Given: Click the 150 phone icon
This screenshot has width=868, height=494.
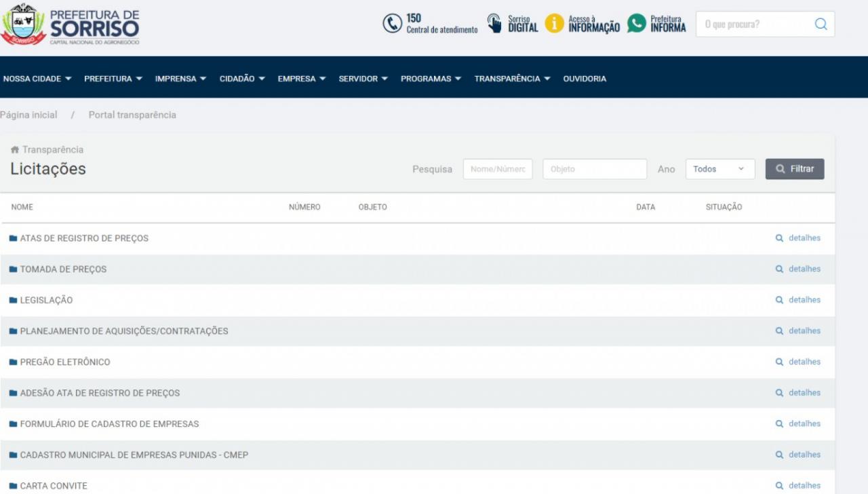Looking at the screenshot, I should pyautogui.click(x=393, y=24).
